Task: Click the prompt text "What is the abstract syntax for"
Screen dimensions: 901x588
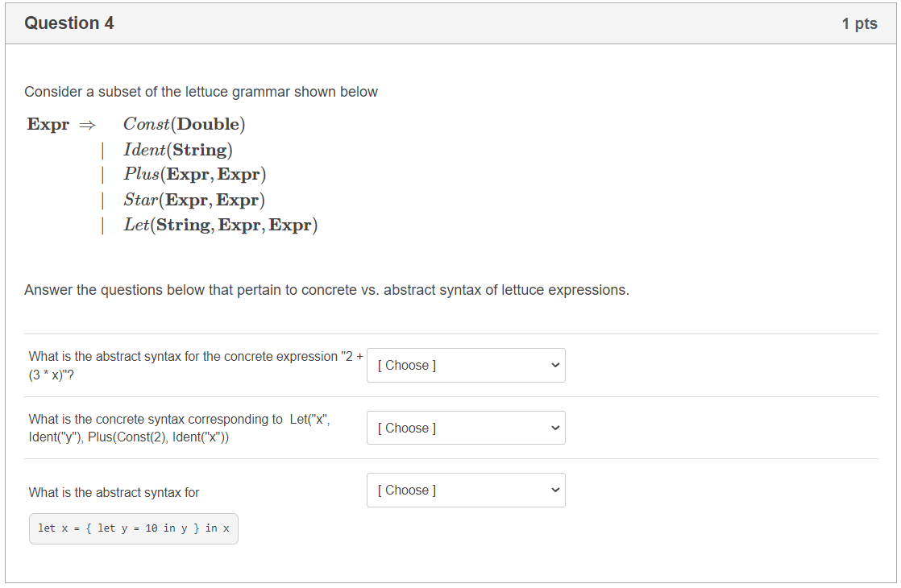Action: (114, 492)
